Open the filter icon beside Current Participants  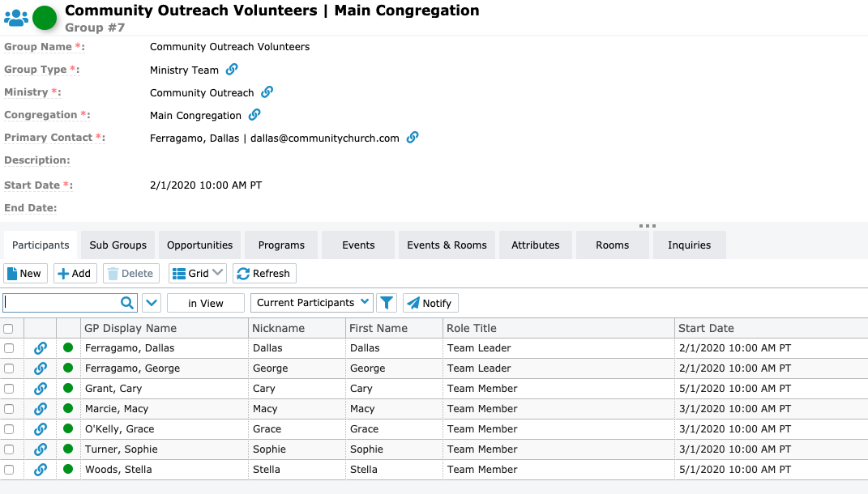coord(387,302)
